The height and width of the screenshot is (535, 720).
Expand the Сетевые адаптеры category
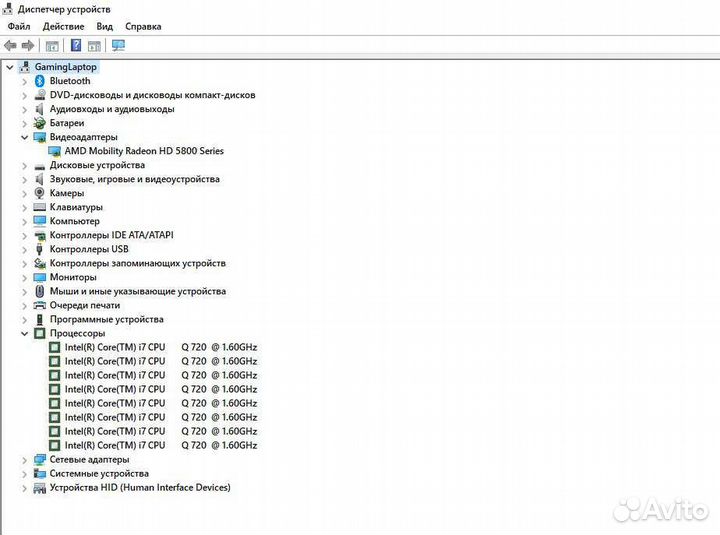tap(25, 460)
